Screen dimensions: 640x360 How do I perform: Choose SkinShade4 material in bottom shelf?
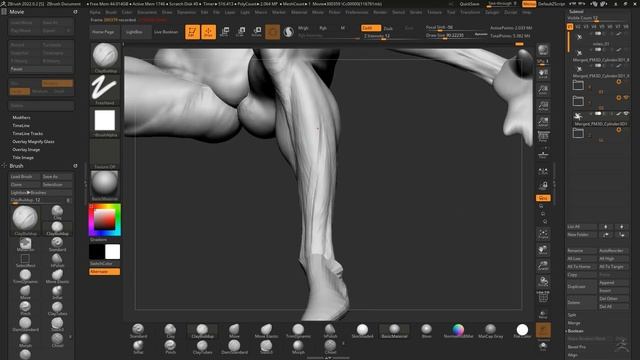click(362, 331)
